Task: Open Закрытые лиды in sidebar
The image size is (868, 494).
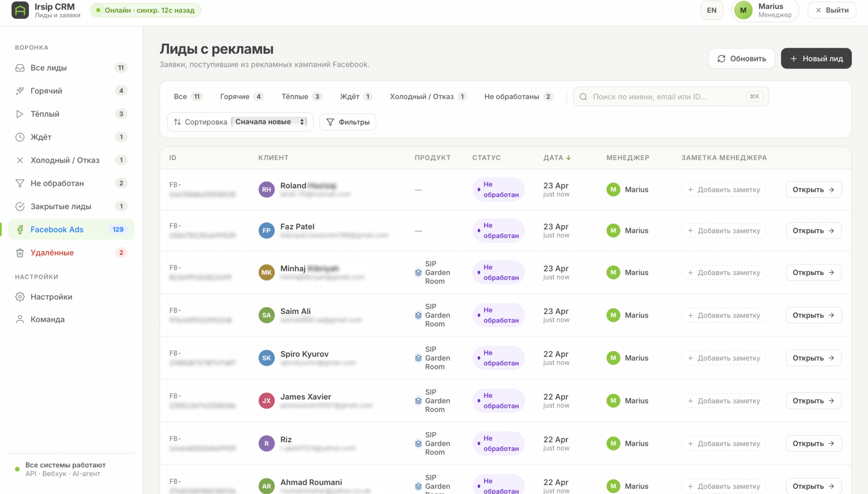Action: click(x=60, y=206)
